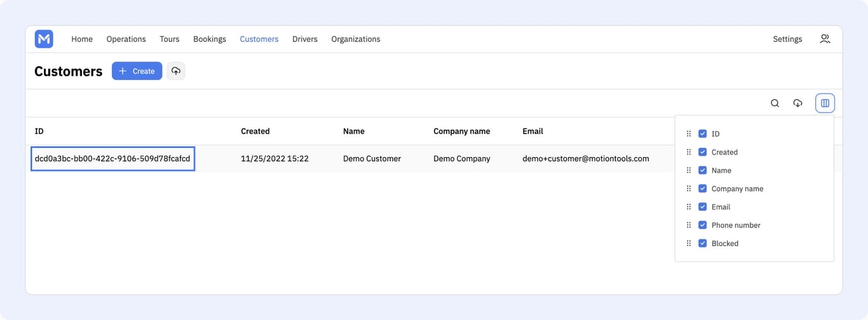868x320 pixels.
Task: Grab the drag handle next to Created
Action: pos(689,152)
